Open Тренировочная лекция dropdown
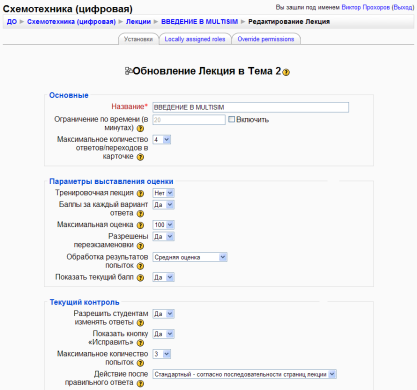417x390 pixels. coord(163,193)
